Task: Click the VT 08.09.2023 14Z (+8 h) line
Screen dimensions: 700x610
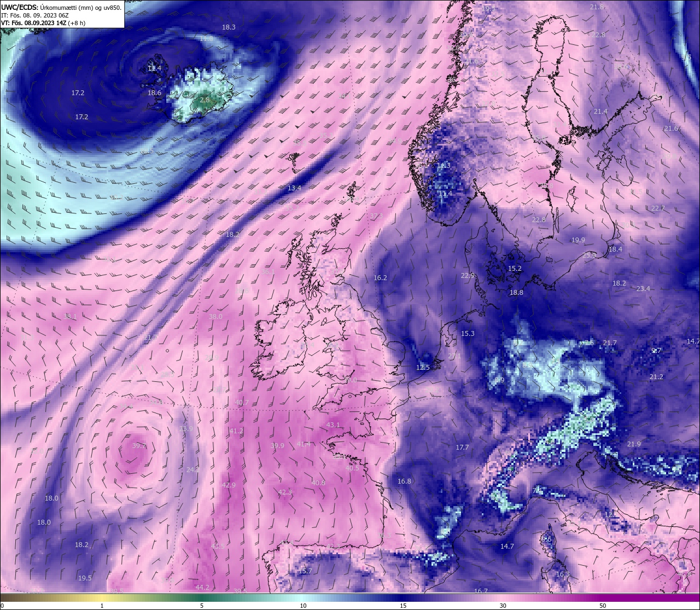Action: coord(42,23)
